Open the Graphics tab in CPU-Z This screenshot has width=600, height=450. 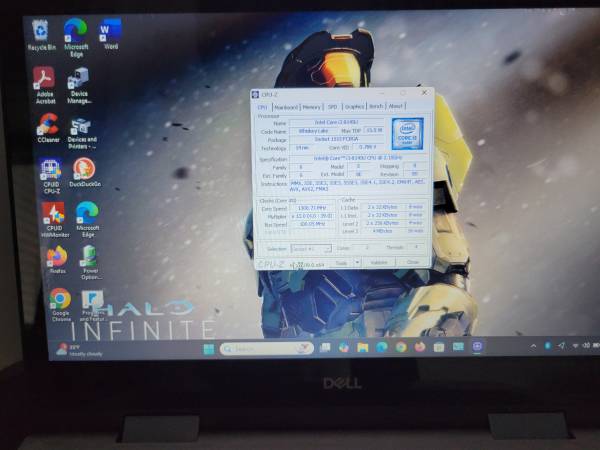click(354, 106)
